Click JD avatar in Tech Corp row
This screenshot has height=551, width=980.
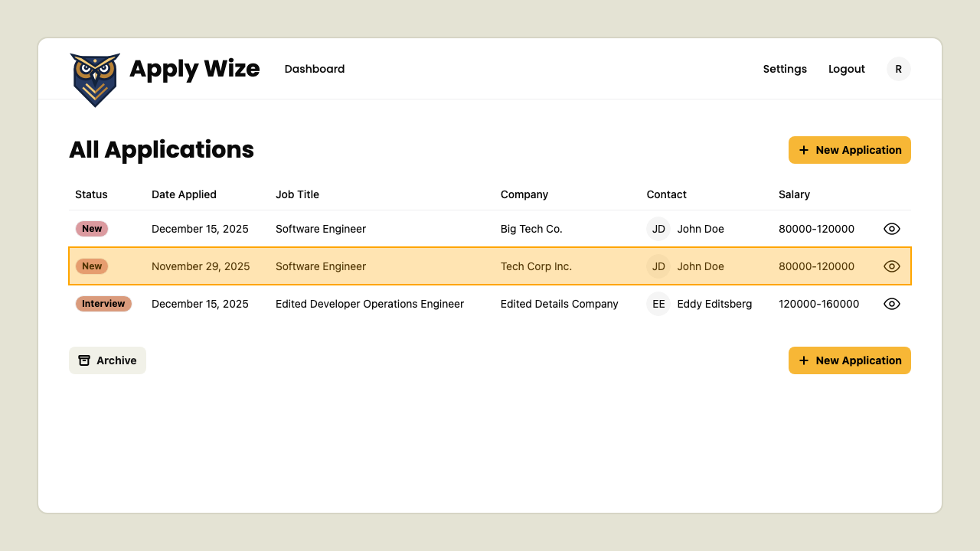[658, 266]
